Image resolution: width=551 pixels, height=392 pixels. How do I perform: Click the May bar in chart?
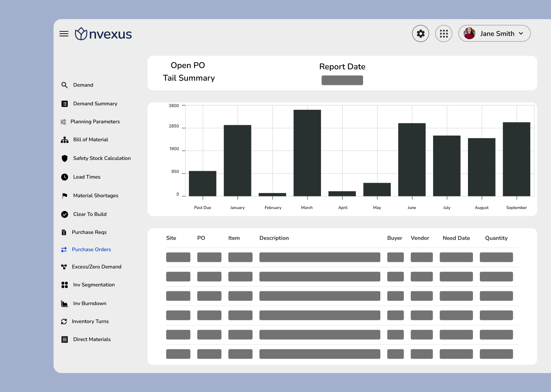point(377,189)
